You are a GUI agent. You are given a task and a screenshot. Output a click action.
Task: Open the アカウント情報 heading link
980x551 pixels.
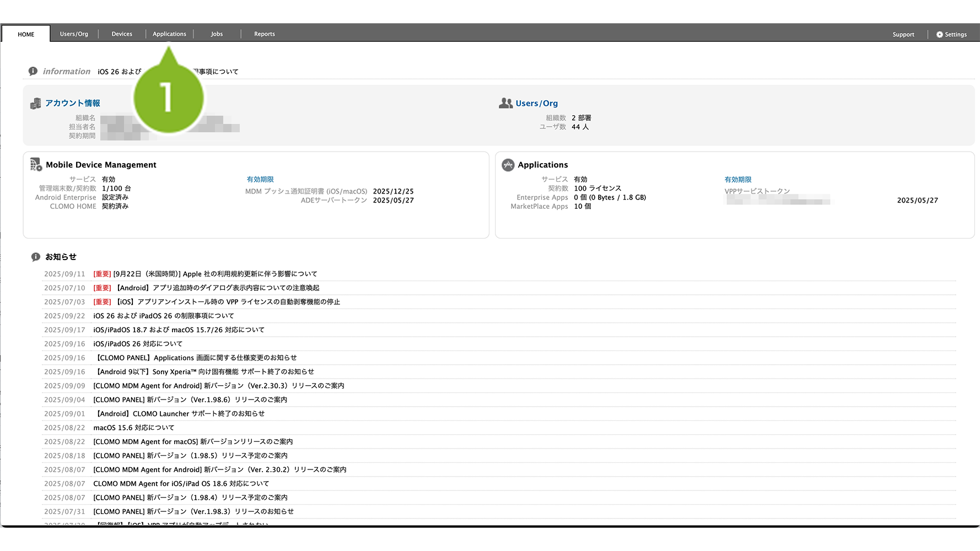tap(73, 103)
